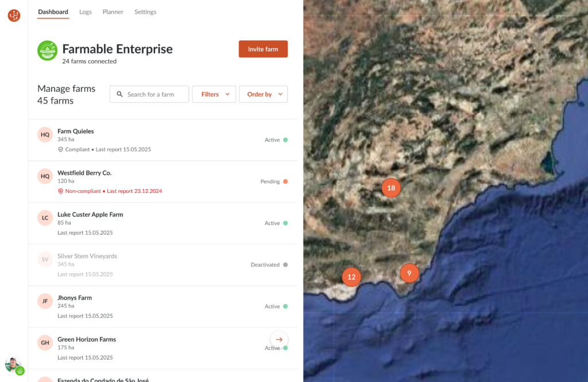
Task: Click the map cluster marker labeled 18
Action: (x=391, y=188)
